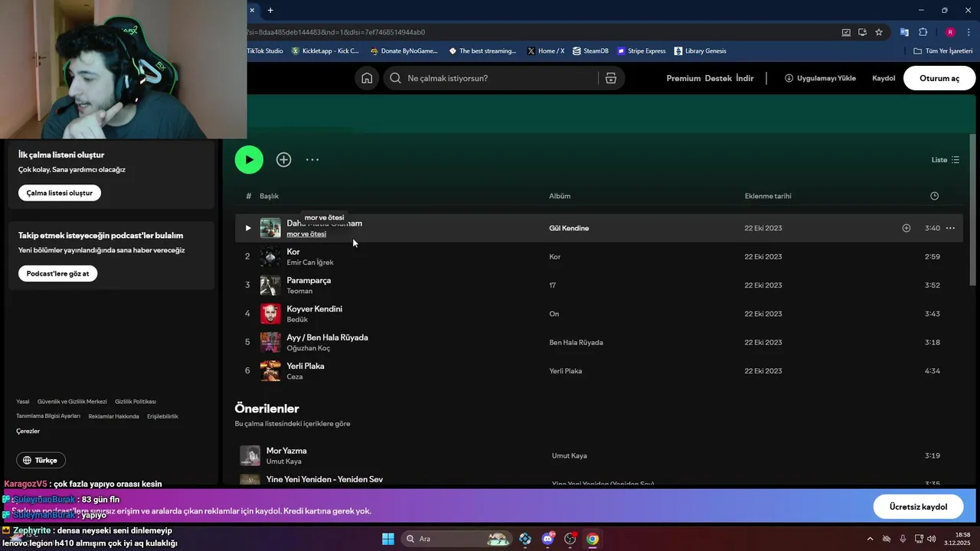Click install app icon in address bar

pos(862,32)
